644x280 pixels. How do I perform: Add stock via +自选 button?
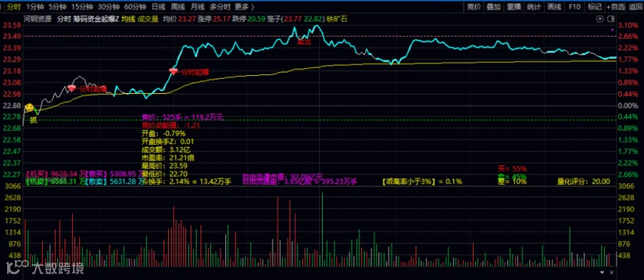click(615, 6)
